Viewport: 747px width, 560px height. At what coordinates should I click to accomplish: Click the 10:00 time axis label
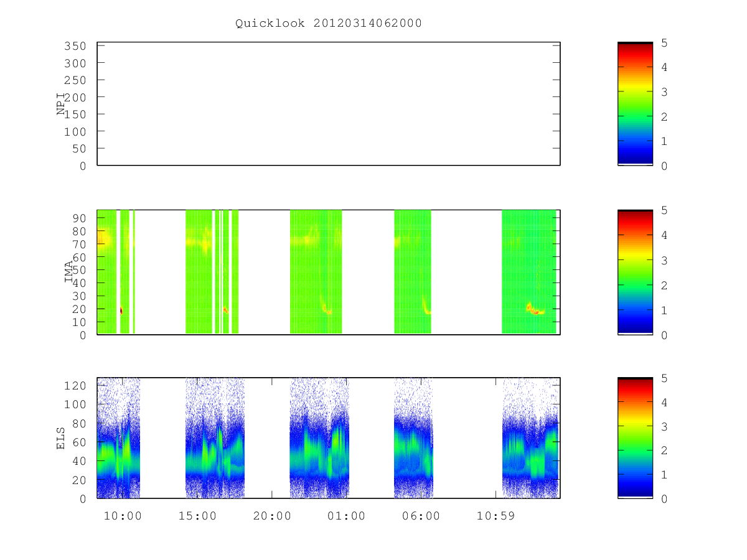coord(123,516)
